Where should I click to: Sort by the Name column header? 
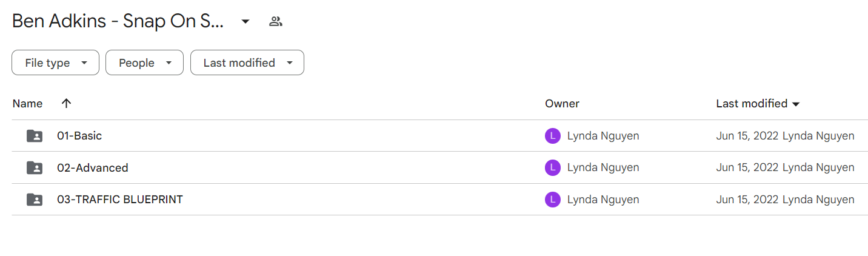[x=27, y=104]
